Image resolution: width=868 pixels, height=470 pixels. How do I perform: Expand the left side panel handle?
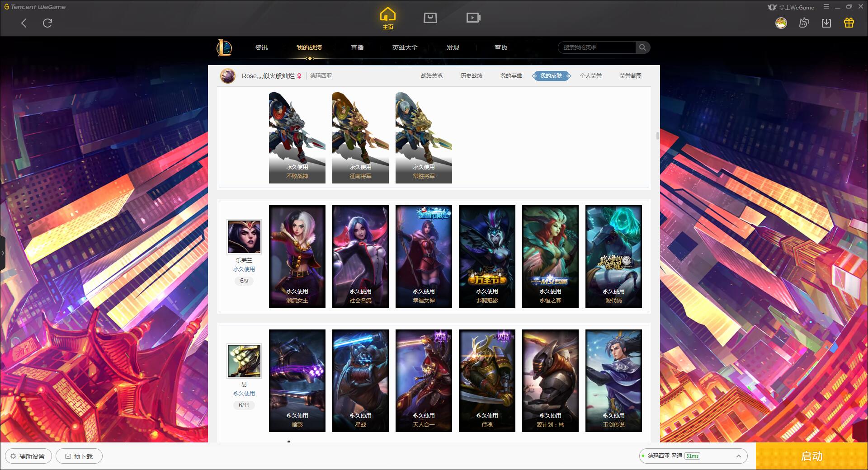[3, 253]
